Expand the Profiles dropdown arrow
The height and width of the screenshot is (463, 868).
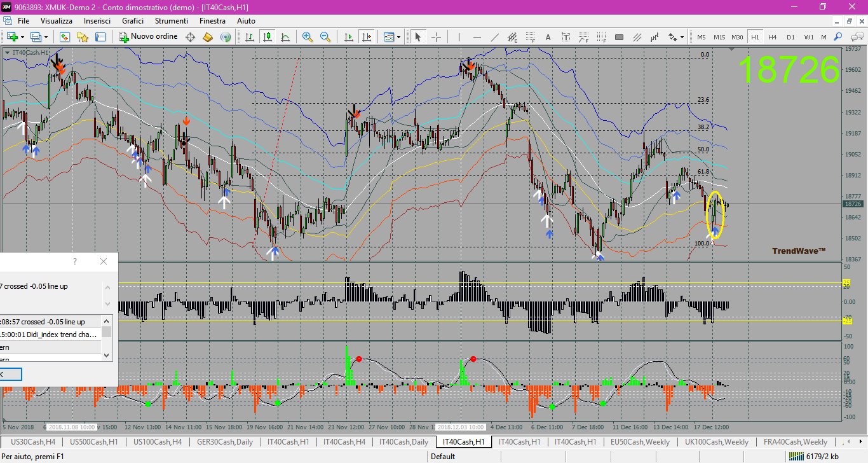coord(46,37)
